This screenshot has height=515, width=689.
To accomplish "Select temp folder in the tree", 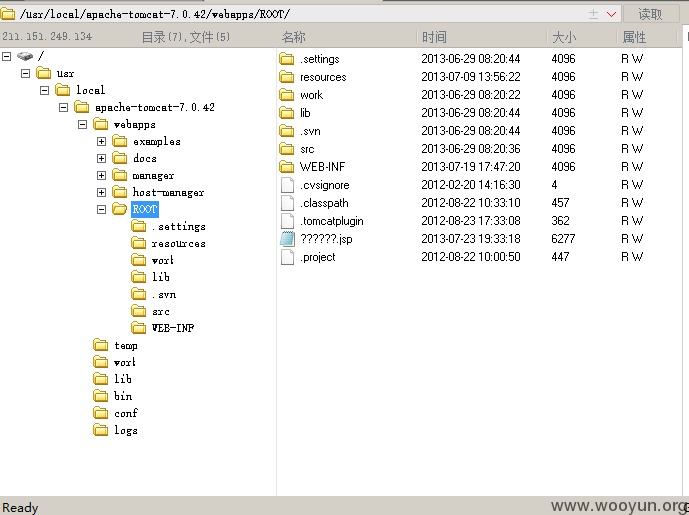I will (x=126, y=346).
